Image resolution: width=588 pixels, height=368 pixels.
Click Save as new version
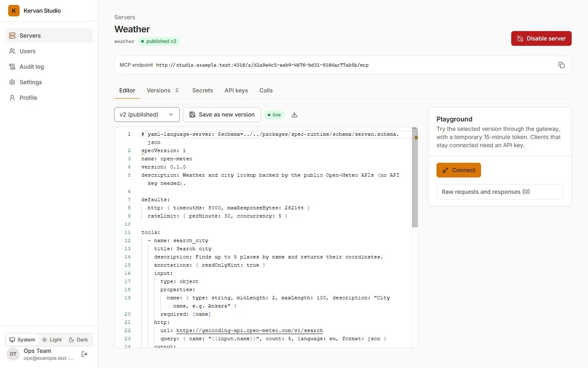pos(222,114)
